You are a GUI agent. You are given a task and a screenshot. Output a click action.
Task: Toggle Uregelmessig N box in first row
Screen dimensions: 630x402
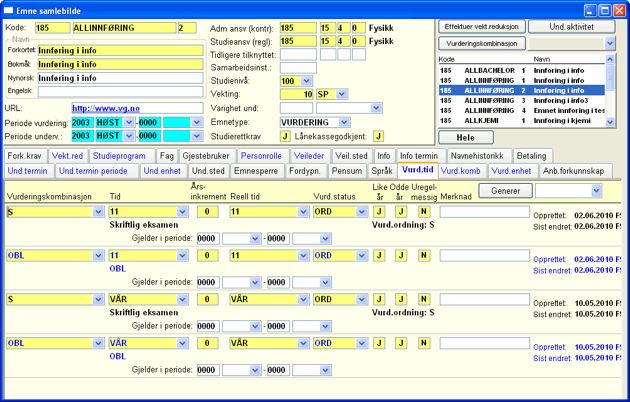click(x=423, y=212)
